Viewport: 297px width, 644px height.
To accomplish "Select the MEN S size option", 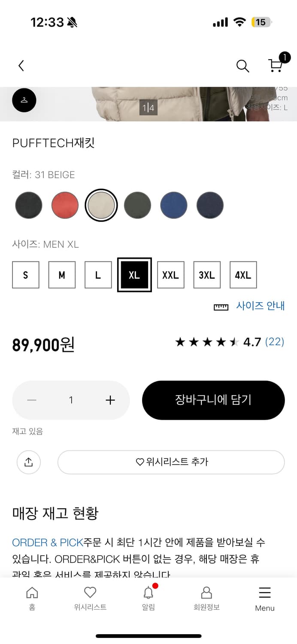I will pyautogui.click(x=25, y=275).
